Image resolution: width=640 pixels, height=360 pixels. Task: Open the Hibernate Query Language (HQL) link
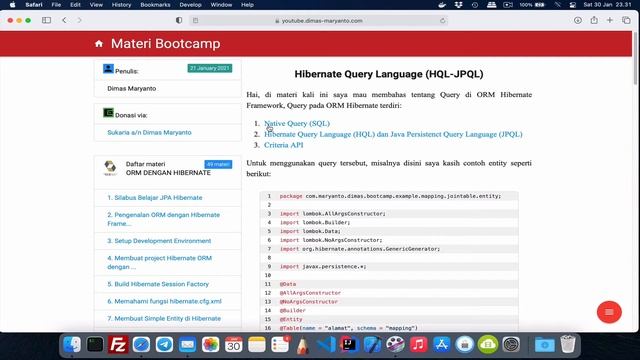[x=393, y=134]
